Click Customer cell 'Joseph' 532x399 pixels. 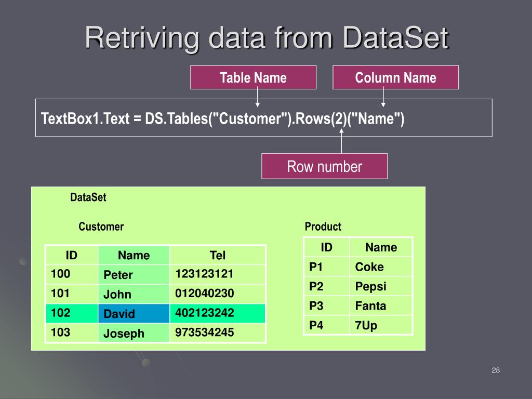coord(134,332)
